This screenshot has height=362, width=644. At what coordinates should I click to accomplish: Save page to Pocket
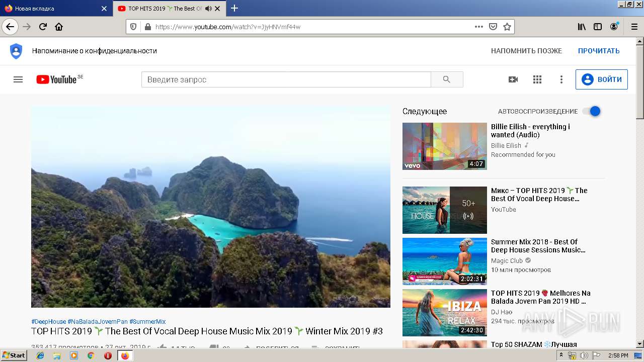(493, 27)
